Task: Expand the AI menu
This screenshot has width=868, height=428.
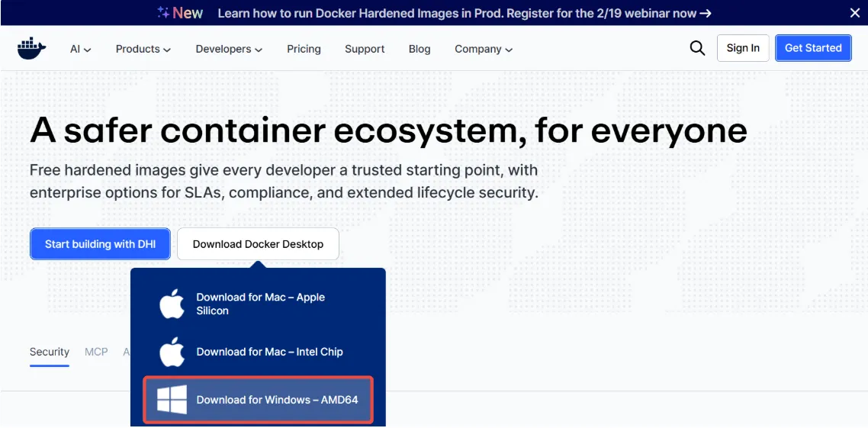Action: [x=81, y=49]
